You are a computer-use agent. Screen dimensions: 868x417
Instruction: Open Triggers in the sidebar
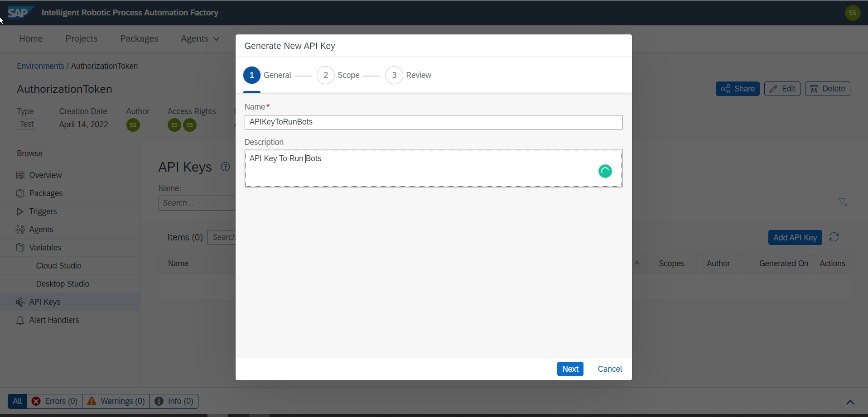(x=70, y=211)
